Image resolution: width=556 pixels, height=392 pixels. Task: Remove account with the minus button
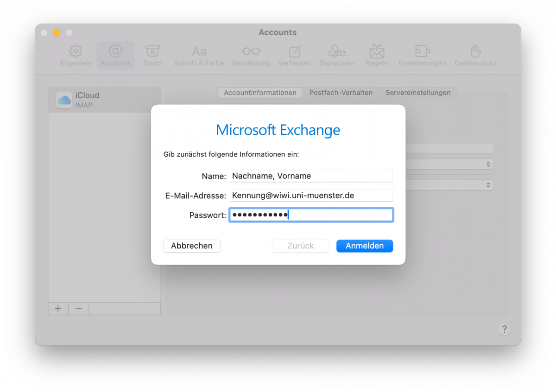pyautogui.click(x=79, y=309)
